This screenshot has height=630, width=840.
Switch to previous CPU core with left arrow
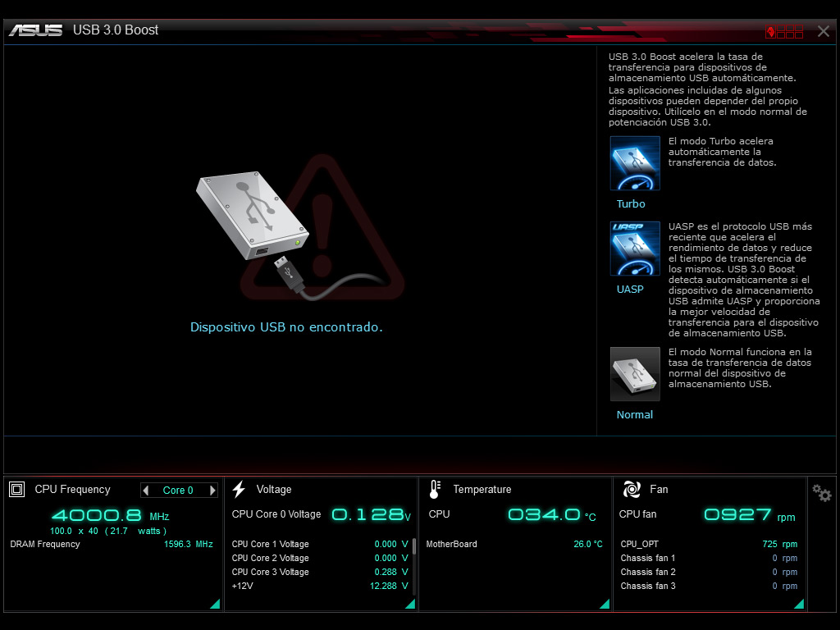pos(147,491)
